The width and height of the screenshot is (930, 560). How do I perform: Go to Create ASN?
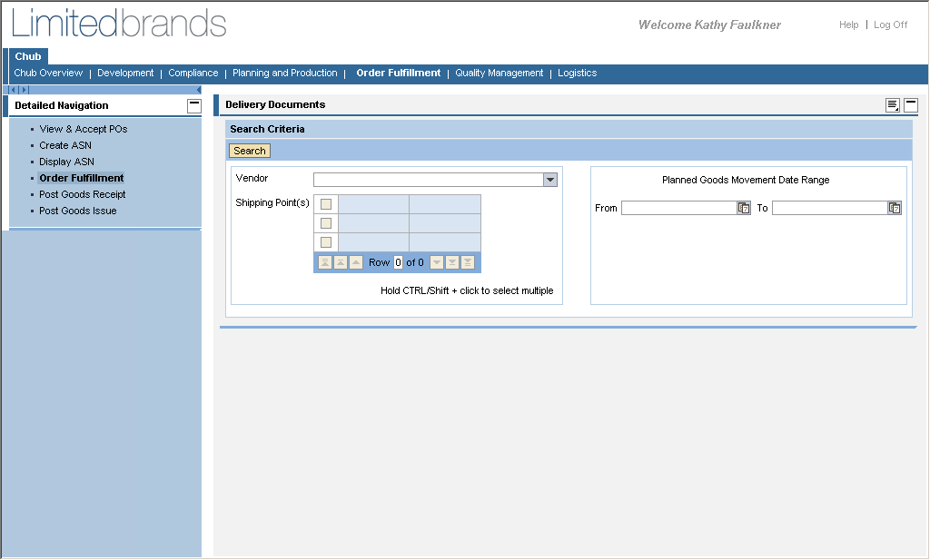click(x=65, y=146)
